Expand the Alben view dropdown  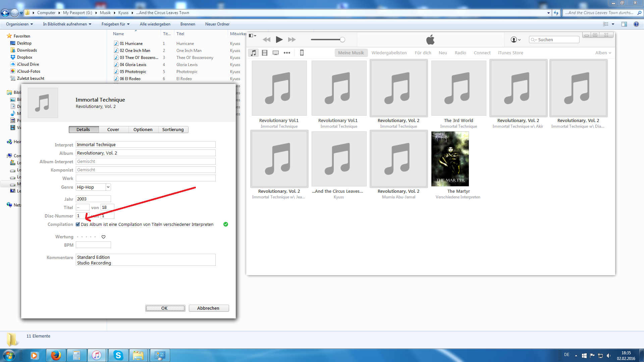(x=603, y=53)
